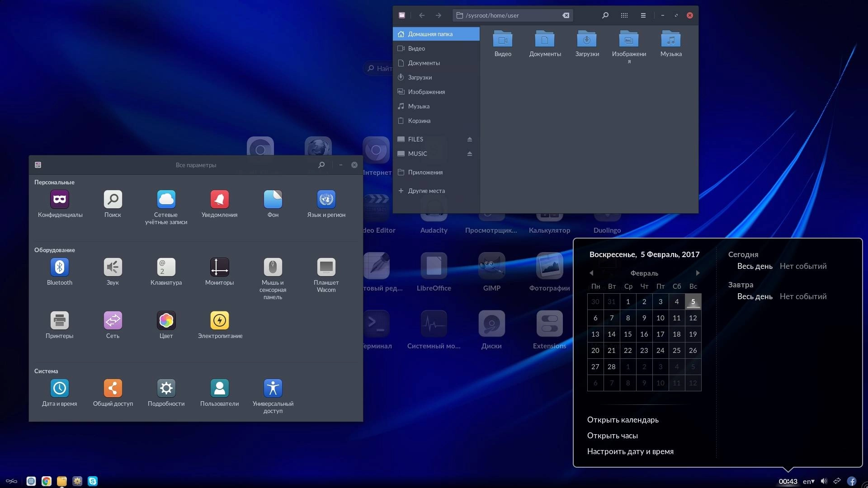The image size is (868, 488).
Task: Click the path bar /sysroot/home/user
Action: pyautogui.click(x=513, y=15)
